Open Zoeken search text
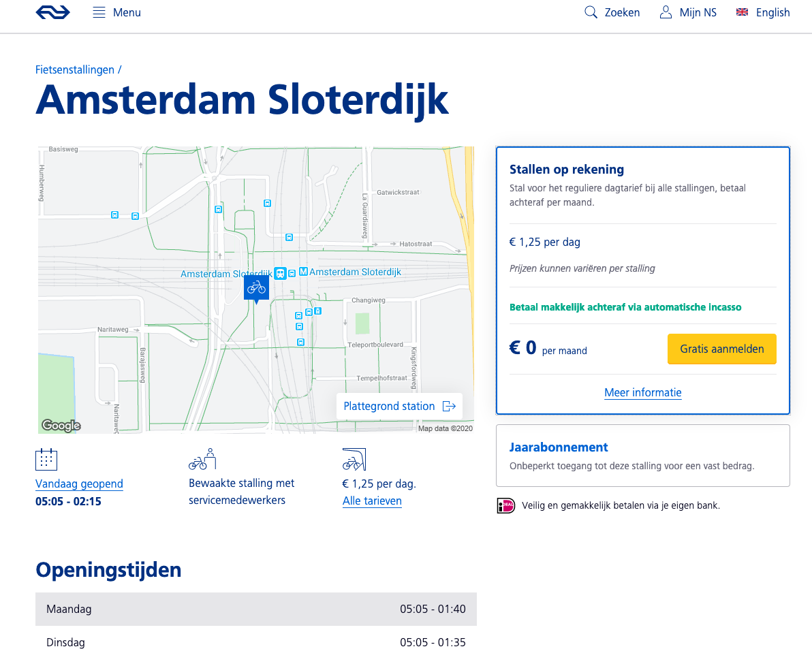Screen dimensions: 812x649 622,12
